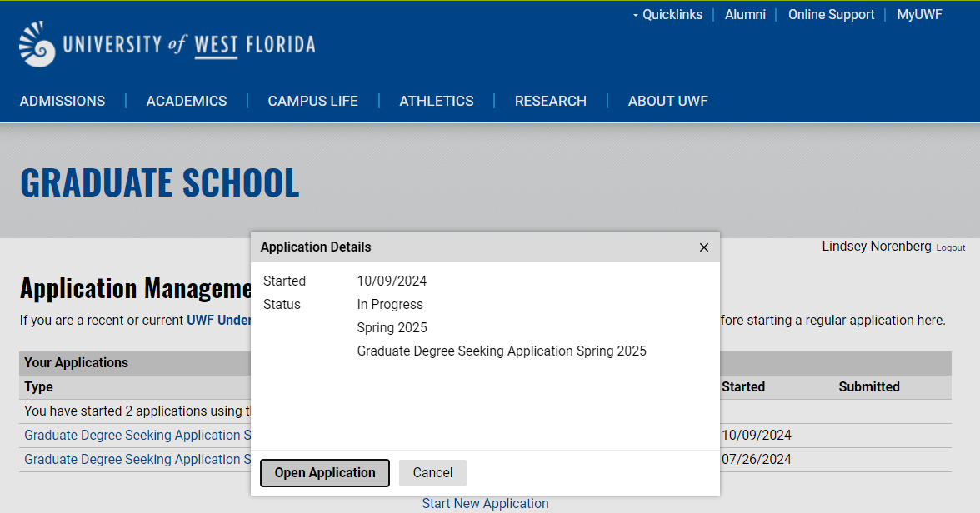Open the Research menu
The width and height of the screenshot is (980, 513).
[550, 102]
